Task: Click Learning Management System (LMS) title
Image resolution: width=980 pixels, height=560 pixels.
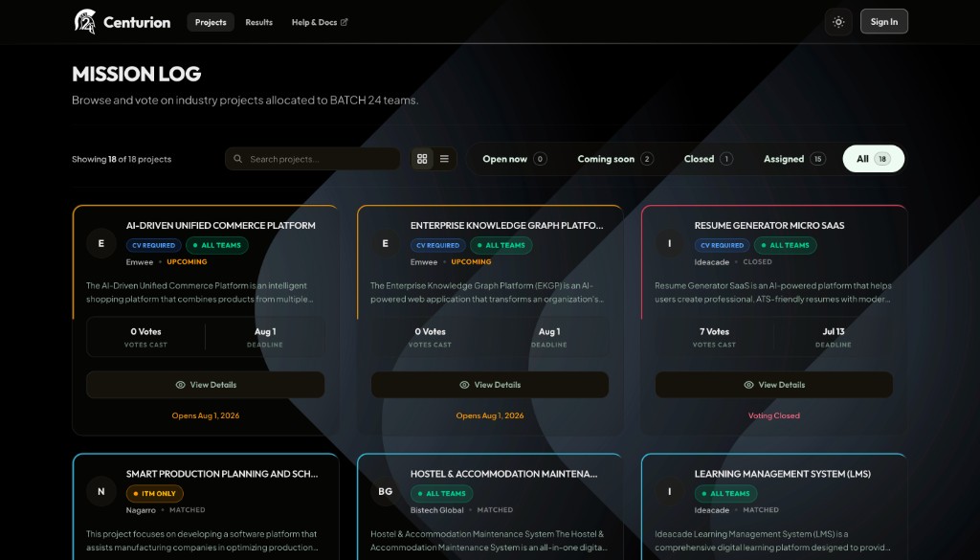Action: click(x=783, y=474)
